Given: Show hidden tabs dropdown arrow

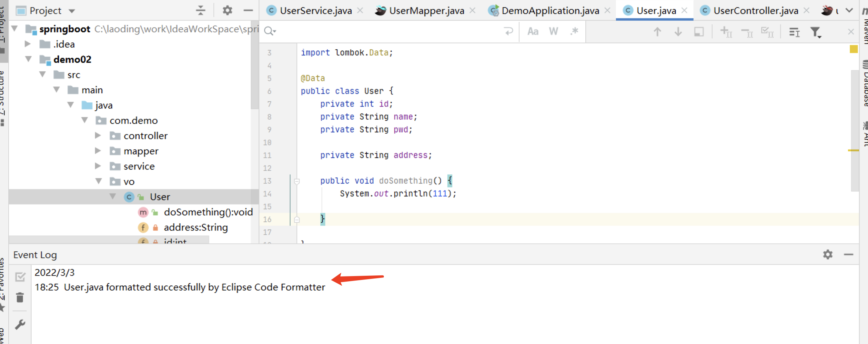Looking at the screenshot, I should pyautogui.click(x=849, y=11).
